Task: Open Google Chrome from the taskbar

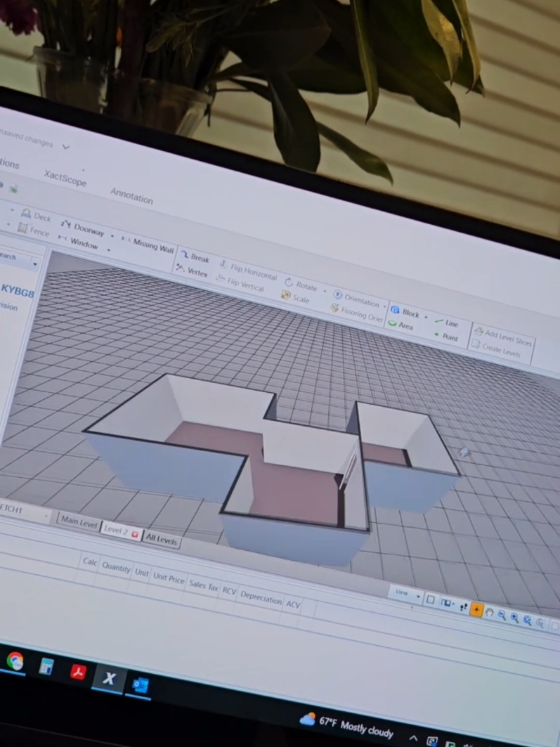Action: [15, 661]
